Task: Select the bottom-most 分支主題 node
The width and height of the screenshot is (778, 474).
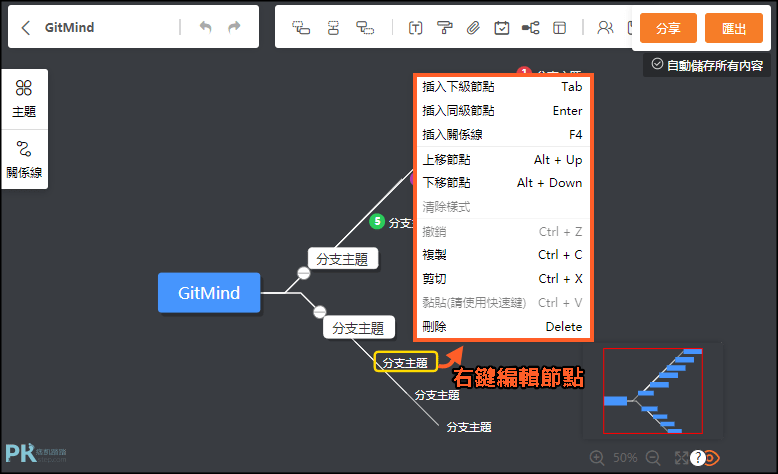Action: [x=469, y=427]
